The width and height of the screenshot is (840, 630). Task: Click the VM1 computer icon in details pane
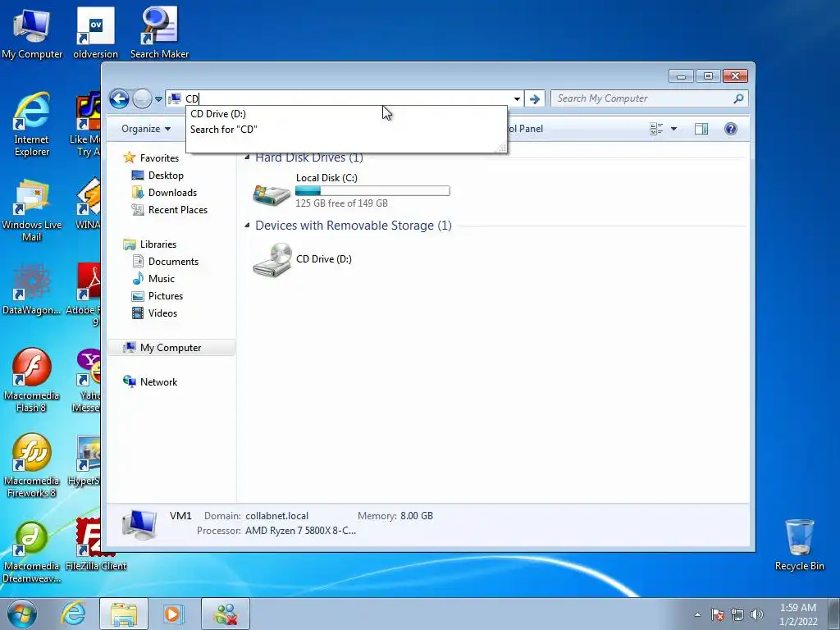click(139, 524)
